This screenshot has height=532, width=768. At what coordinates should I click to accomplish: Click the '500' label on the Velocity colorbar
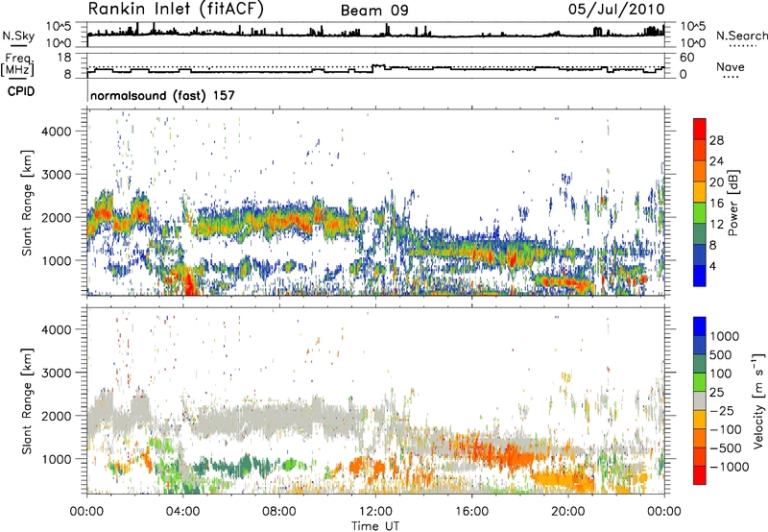pos(722,355)
